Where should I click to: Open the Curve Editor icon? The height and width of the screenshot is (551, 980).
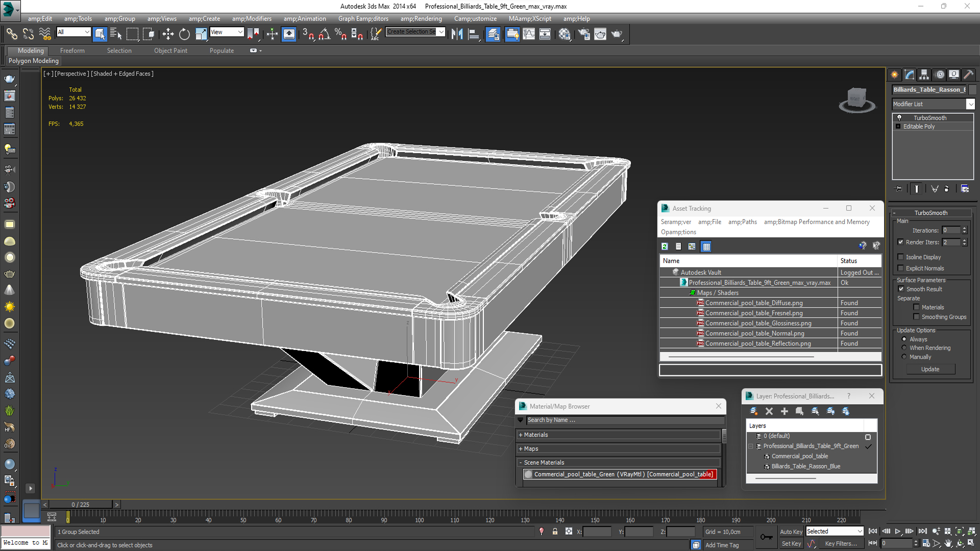click(529, 34)
